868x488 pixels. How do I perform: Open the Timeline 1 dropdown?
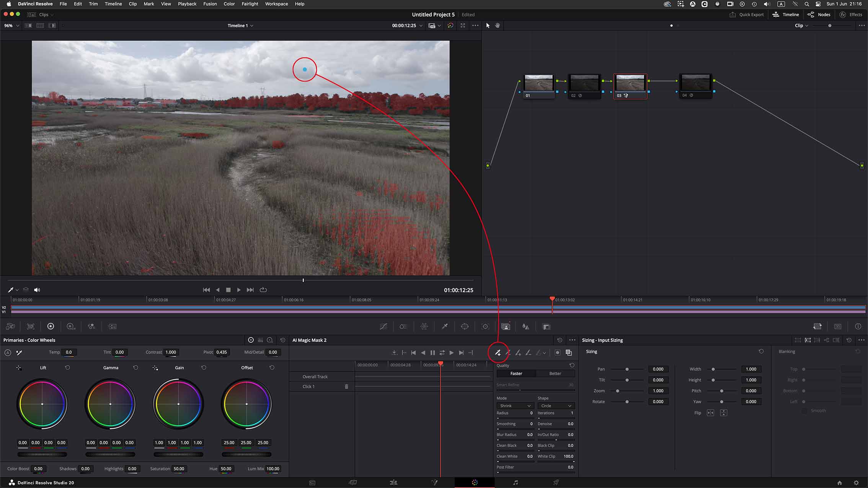coord(240,26)
